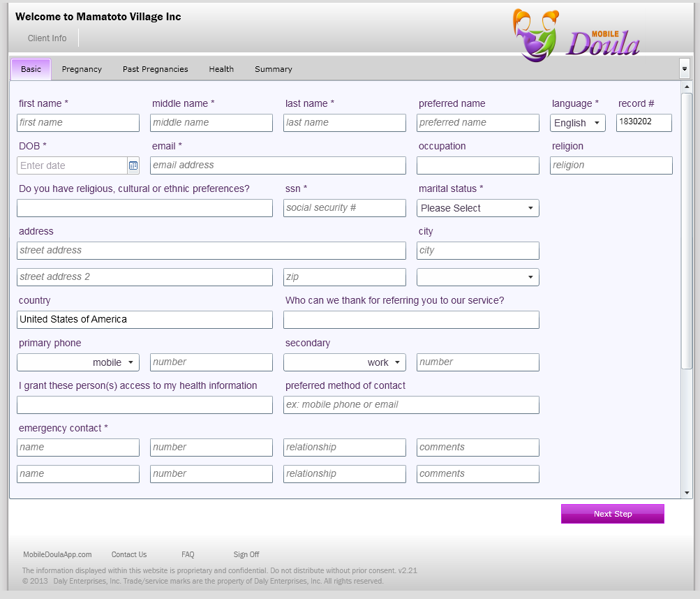Open the tab overflow dropdown arrow
700x599 pixels.
tap(685, 69)
